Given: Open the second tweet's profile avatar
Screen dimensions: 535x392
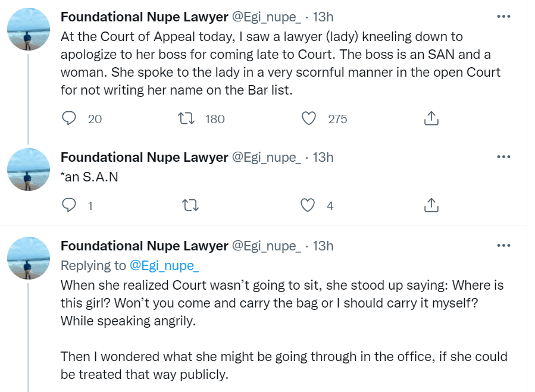Looking at the screenshot, I should coord(29,171).
